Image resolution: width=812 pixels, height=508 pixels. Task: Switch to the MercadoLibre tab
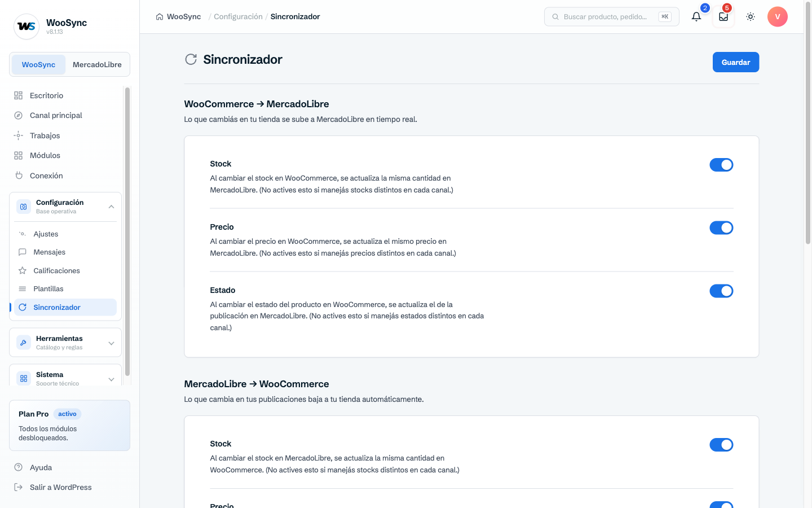coord(97,64)
